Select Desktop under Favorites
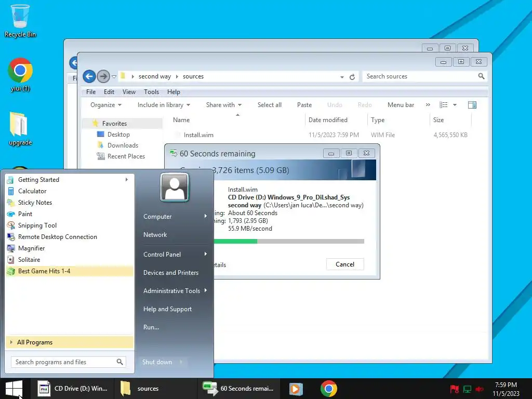 pyautogui.click(x=118, y=135)
